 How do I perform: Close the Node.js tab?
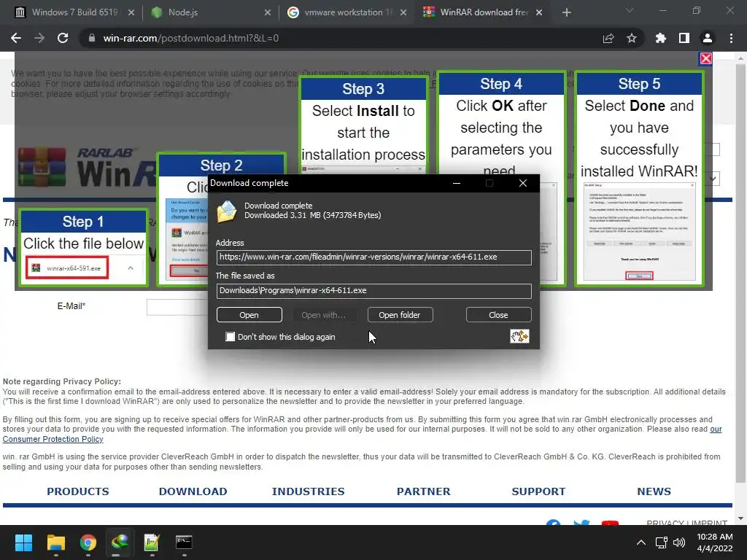[x=268, y=12]
